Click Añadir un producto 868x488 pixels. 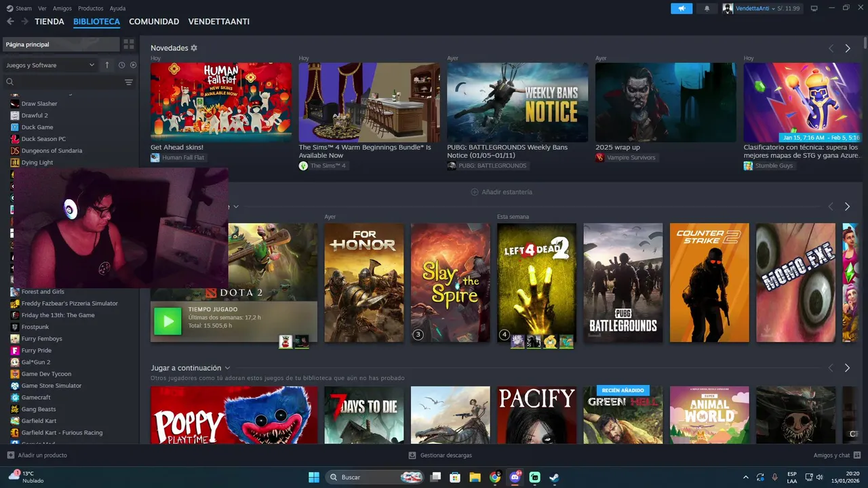[37, 455]
